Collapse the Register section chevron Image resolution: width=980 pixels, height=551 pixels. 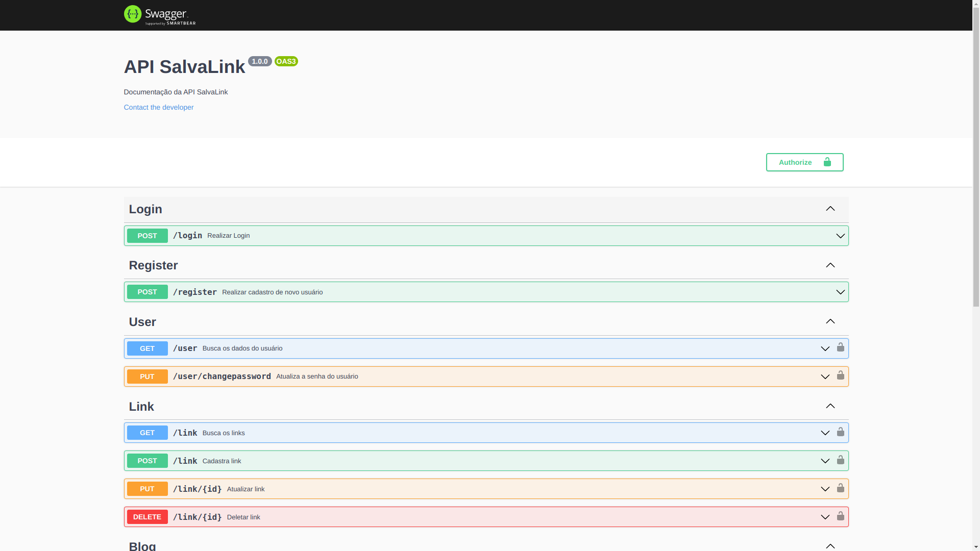pos(830,265)
